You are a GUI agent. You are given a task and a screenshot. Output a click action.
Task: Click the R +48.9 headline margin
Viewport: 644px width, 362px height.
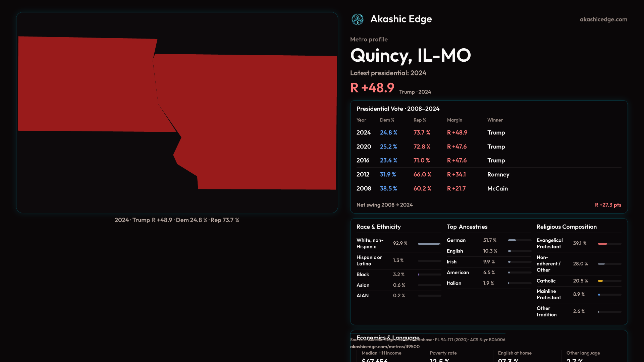point(372,88)
